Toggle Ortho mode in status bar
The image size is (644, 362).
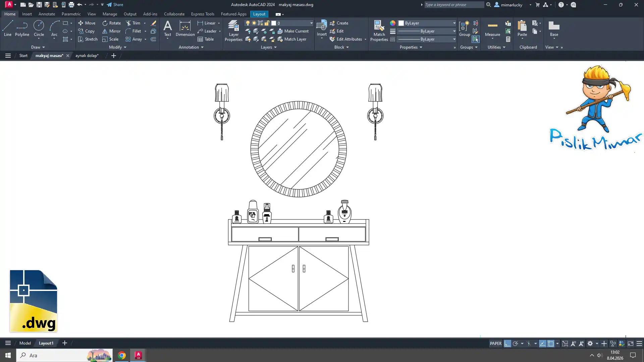(507, 344)
